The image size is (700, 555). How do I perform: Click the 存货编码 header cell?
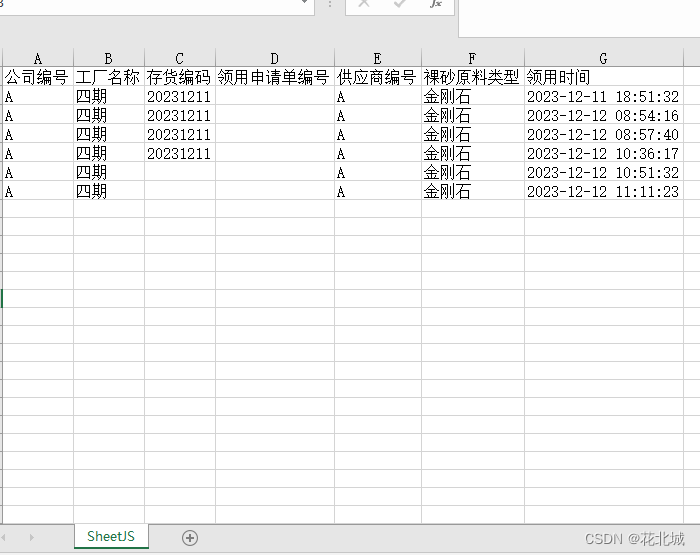(179, 77)
